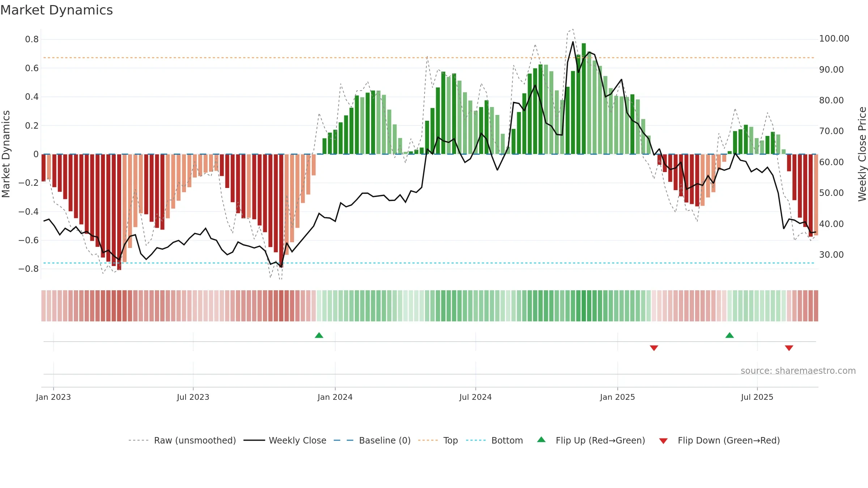Click the Weekly Close Price axis title
This screenshot has width=868, height=488.
pos(862,154)
